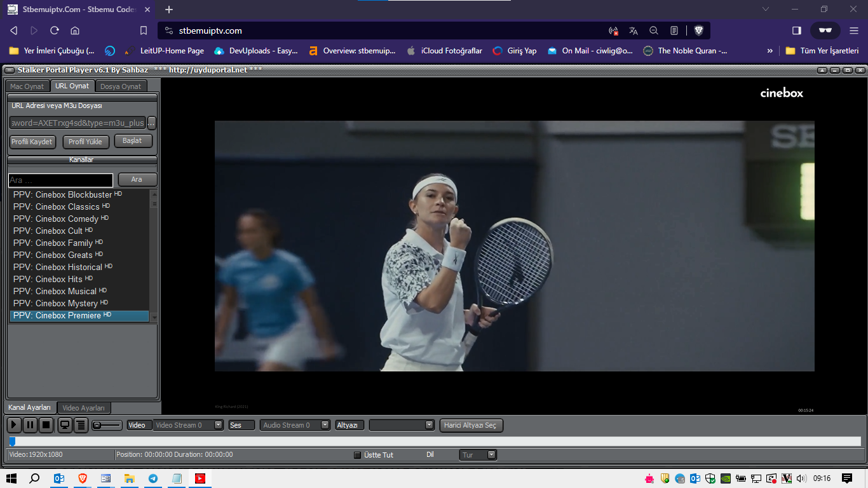
Task: Select PPV: Cinebox Comedy channel
Action: (79, 219)
